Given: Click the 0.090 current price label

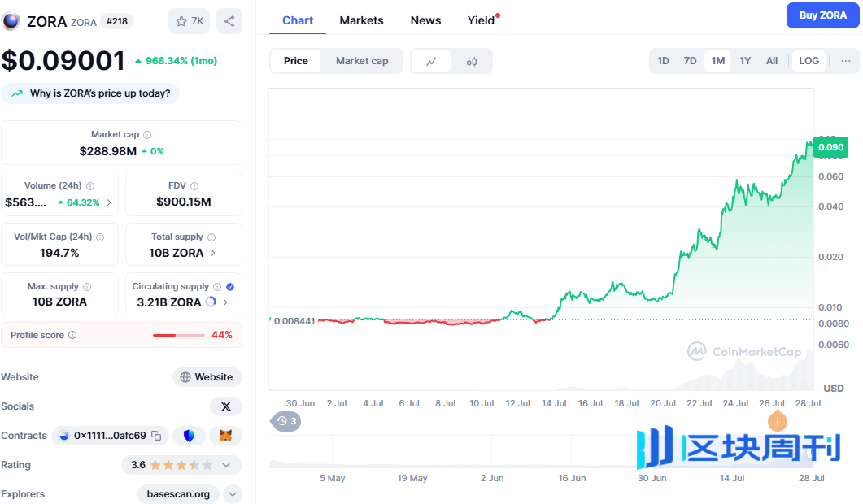Looking at the screenshot, I should [830, 147].
